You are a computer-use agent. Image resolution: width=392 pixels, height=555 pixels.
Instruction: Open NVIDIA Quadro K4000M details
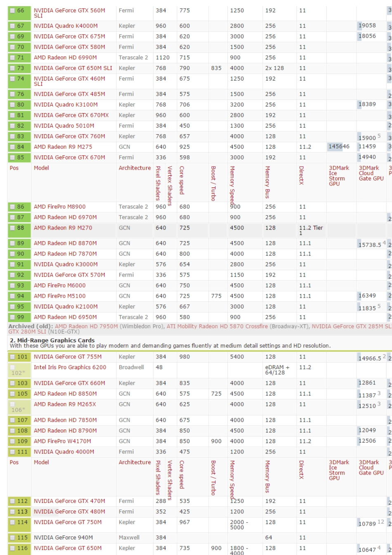click(66, 26)
